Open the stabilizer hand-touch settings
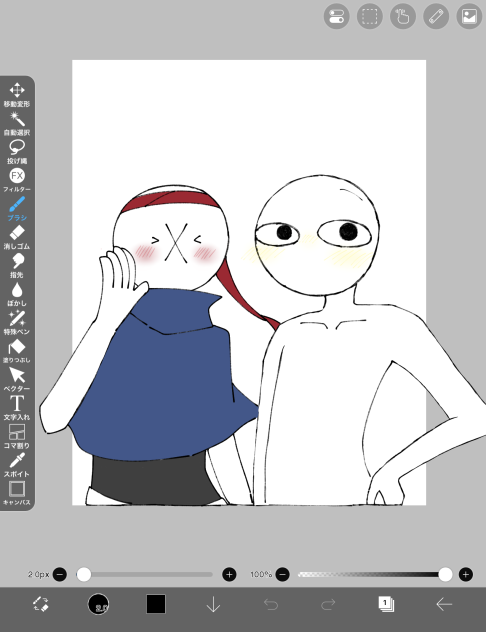This screenshot has width=486, height=632. tap(403, 17)
